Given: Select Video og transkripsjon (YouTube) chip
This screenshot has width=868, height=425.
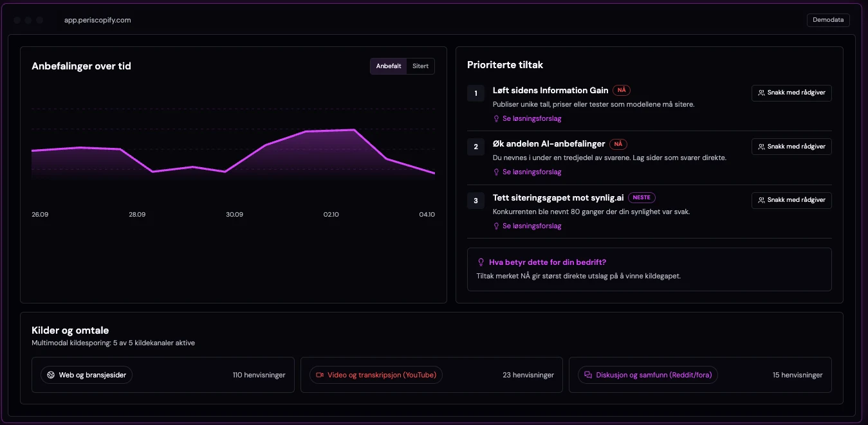Looking at the screenshot, I should (376, 375).
